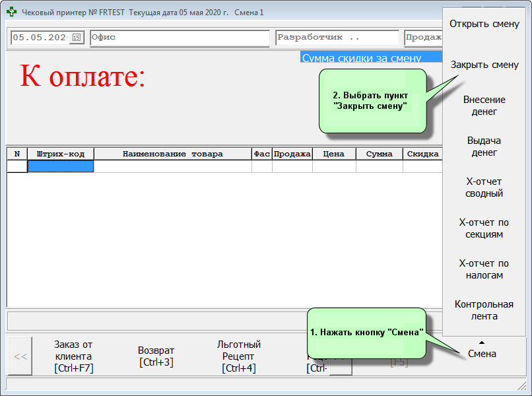Open "Выдача денег" from the menu

(x=484, y=147)
